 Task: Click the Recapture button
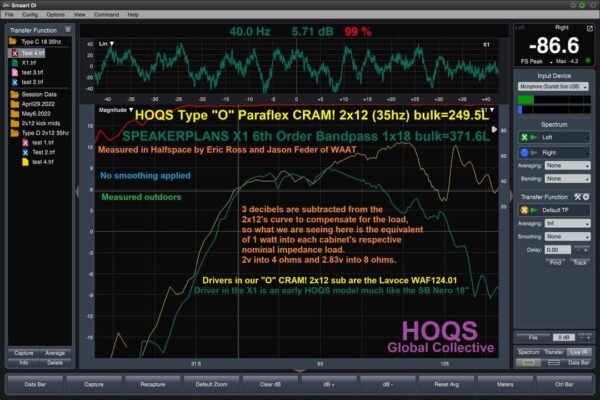[x=153, y=384]
